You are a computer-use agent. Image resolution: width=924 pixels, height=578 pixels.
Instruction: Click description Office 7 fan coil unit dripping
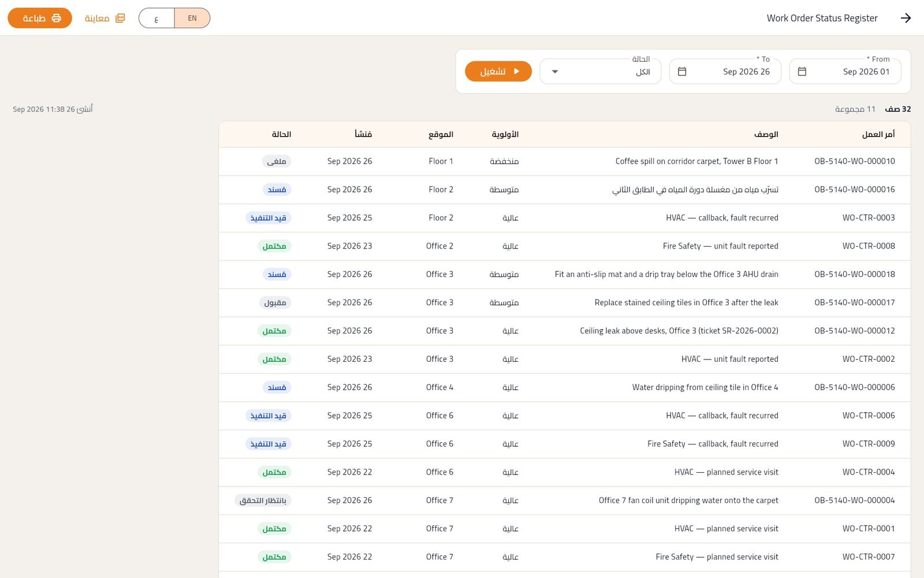tap(688, 501)
